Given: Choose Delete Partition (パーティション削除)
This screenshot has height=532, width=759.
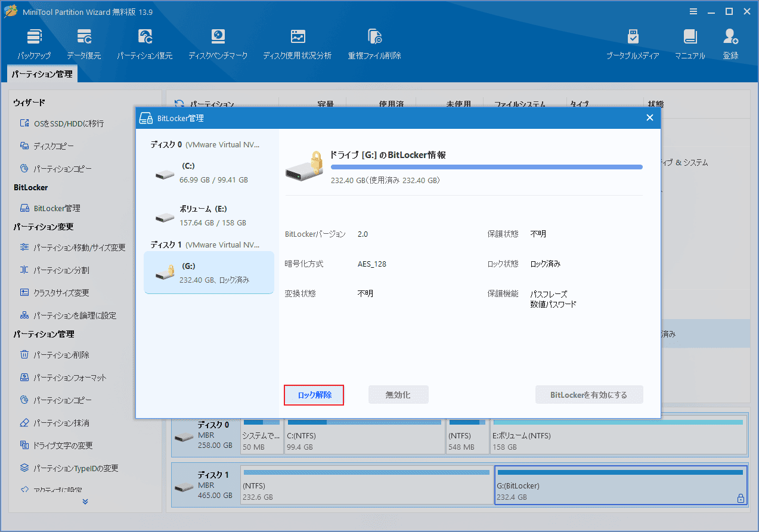Looking at the screenshot, I should pos(54,355).
